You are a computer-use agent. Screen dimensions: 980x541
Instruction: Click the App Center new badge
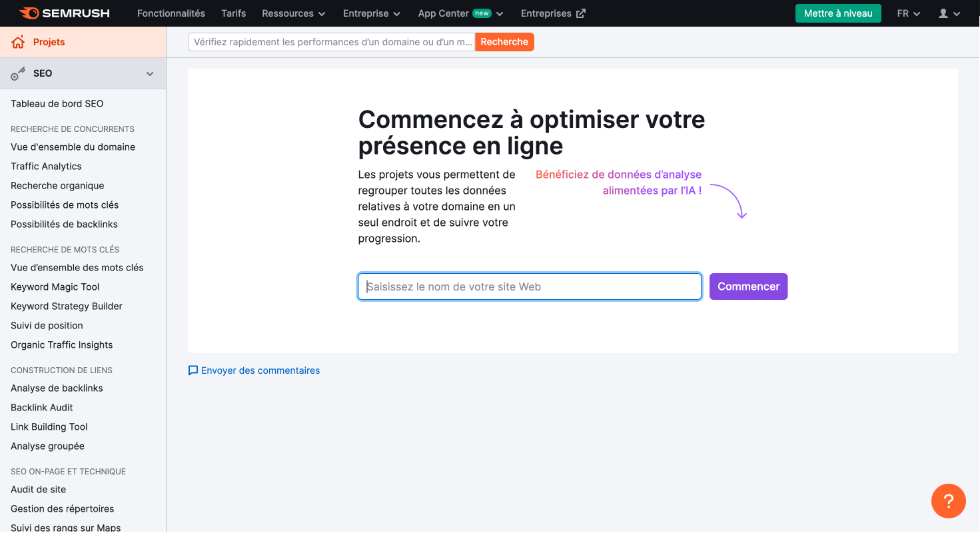482,13
